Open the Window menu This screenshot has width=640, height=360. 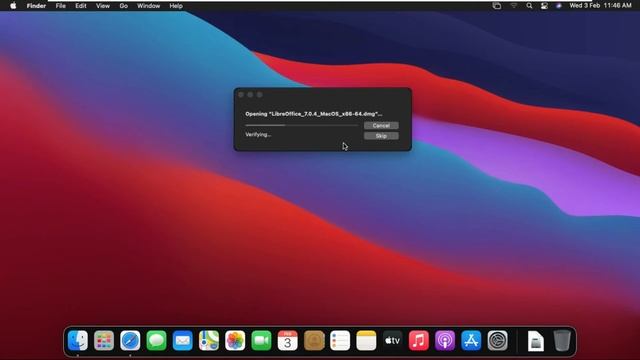click(149, 6)
